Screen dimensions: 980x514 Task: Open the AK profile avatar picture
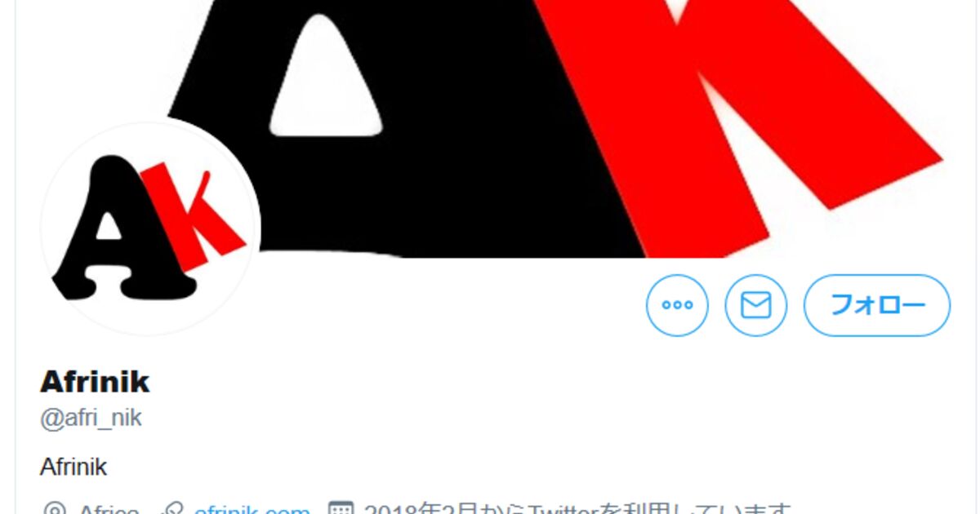150,229
